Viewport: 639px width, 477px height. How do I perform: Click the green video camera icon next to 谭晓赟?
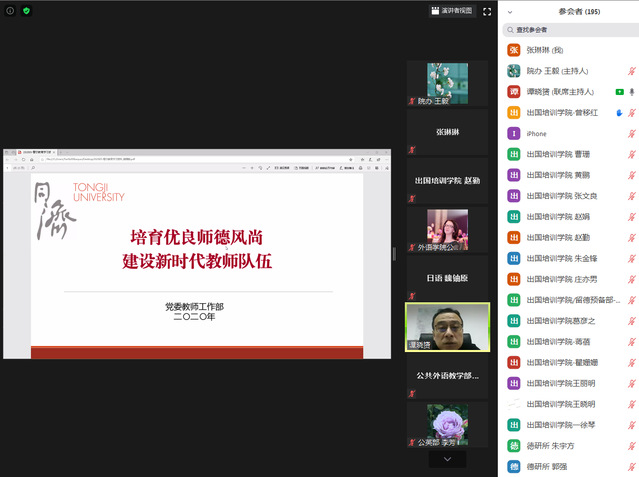620,92
